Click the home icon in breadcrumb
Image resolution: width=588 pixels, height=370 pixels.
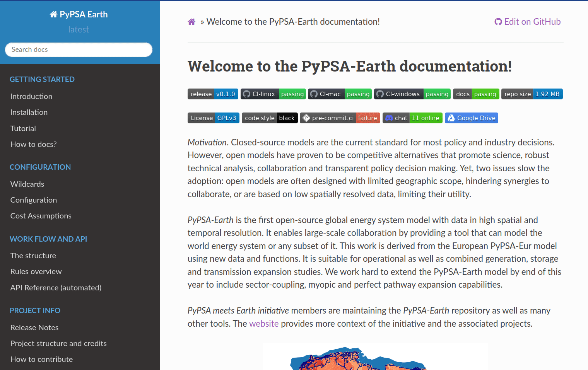click(191, 22)
